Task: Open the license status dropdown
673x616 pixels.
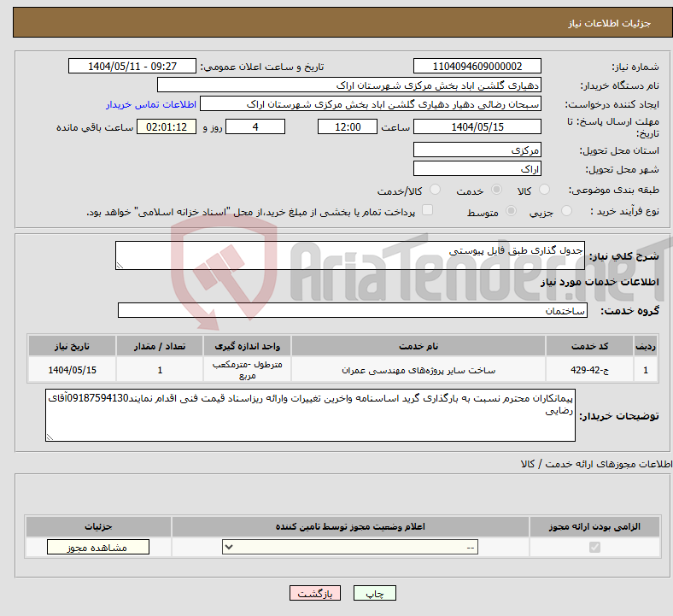Action: point(350,548)
